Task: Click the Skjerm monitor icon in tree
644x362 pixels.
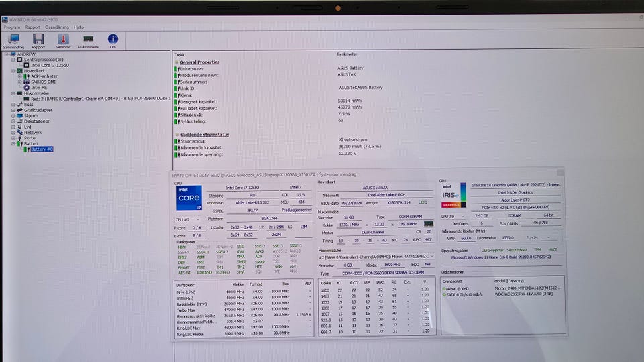Action: 19,116
